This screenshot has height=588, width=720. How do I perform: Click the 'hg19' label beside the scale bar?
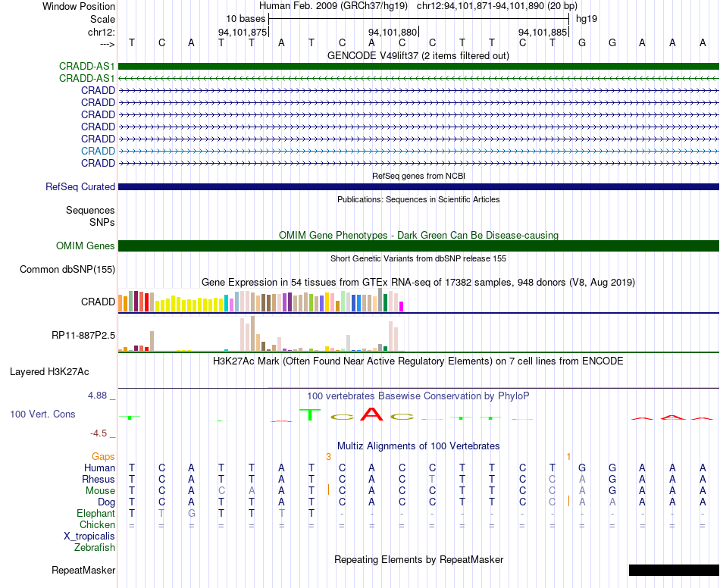pyautogui.click(x=587, y=19)
